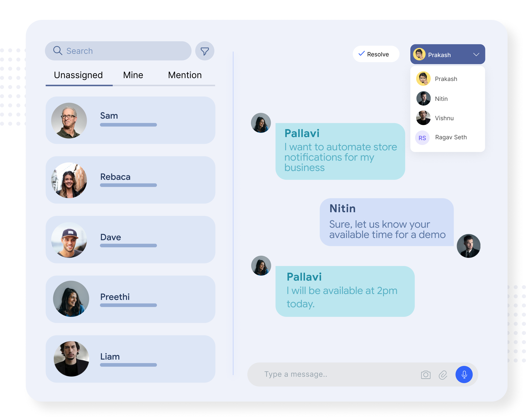Click Nitin's avatar beside his chat message
526x420 pixels.
468,246
